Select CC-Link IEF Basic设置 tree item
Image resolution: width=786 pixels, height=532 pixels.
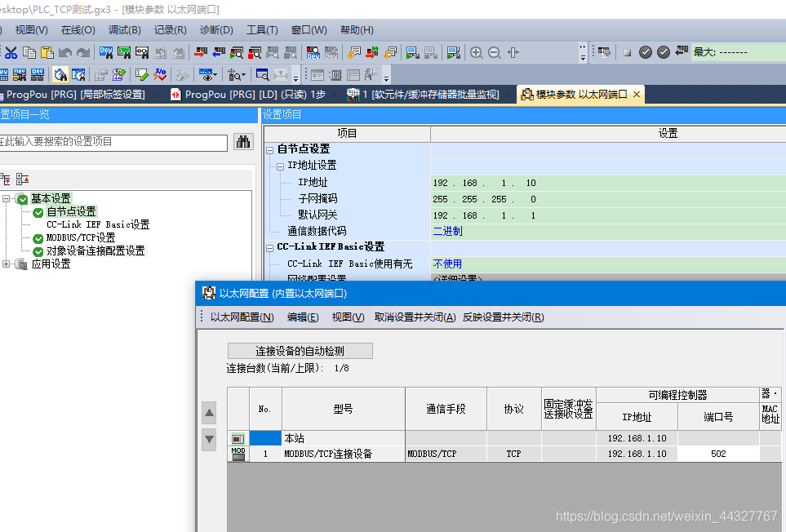(x=98, y=224)
